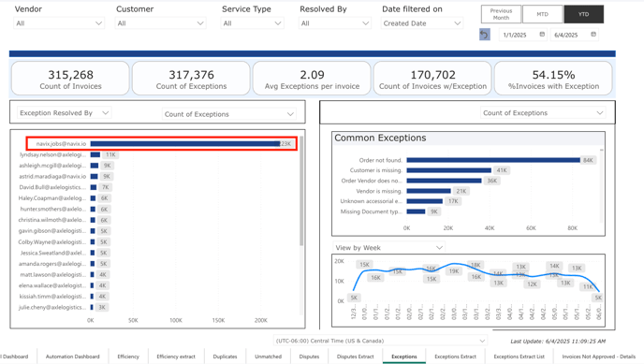The width and height of the screenshot is (644, 364).
Task: Open the Duplicates tab
Action: click(225, 357)
